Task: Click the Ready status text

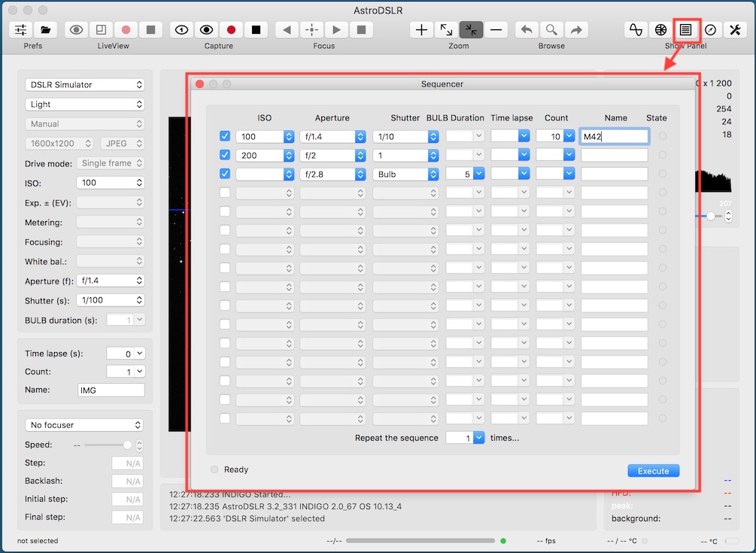Action: pyautogui.click(x=236, y=469)
